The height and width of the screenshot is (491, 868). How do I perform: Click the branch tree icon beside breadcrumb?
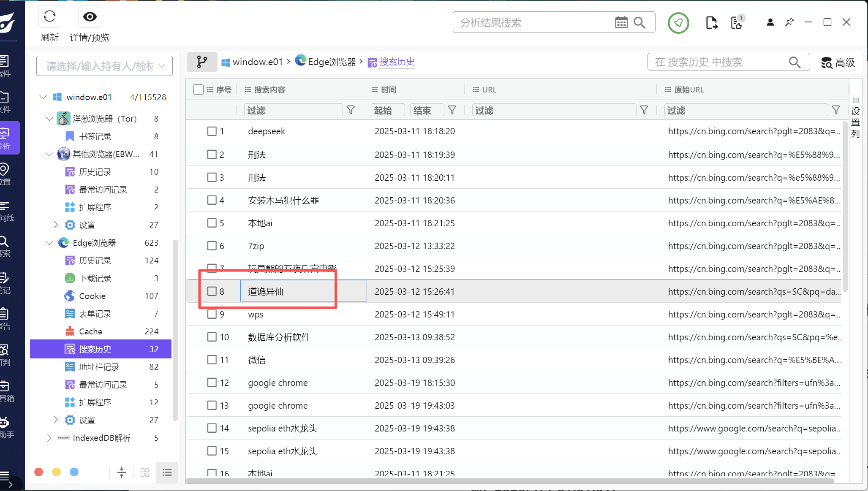coord(202,62)
